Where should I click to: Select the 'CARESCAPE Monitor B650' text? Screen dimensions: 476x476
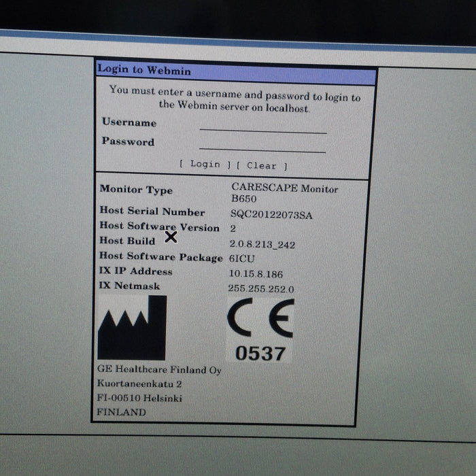coord(284,192)
